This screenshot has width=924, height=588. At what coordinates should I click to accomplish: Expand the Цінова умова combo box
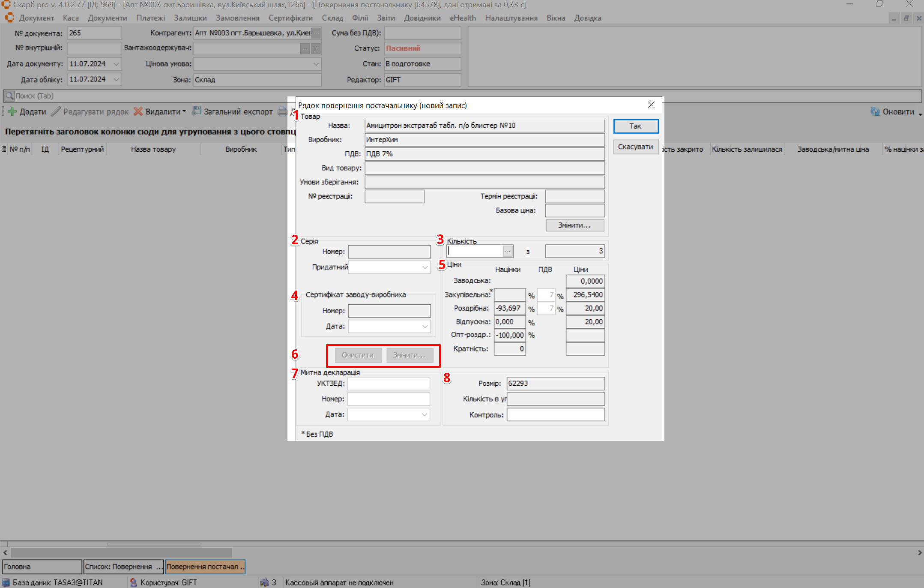click(316, 64)
